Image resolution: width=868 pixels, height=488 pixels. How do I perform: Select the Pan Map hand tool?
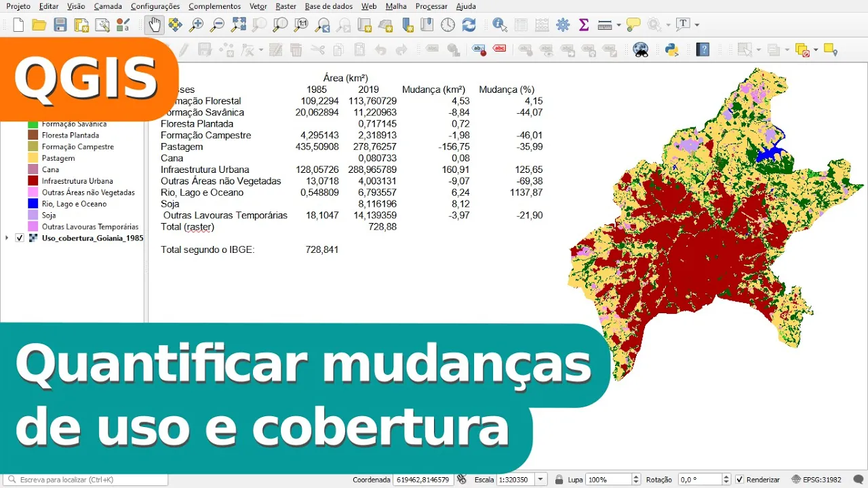tap(155, 26)
